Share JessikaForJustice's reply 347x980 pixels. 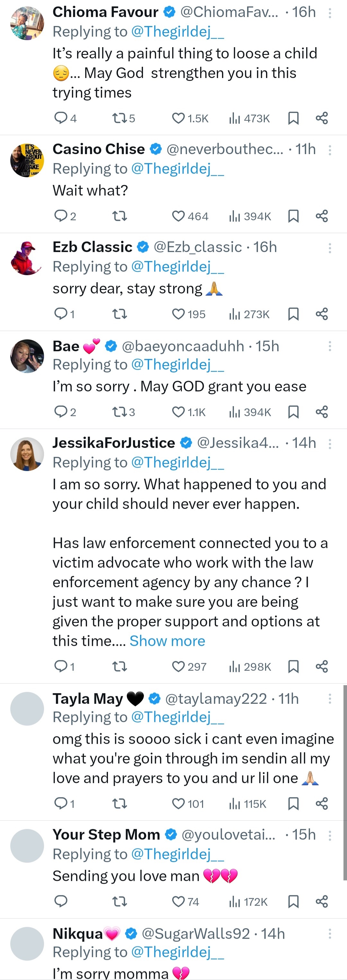point(322,666)
